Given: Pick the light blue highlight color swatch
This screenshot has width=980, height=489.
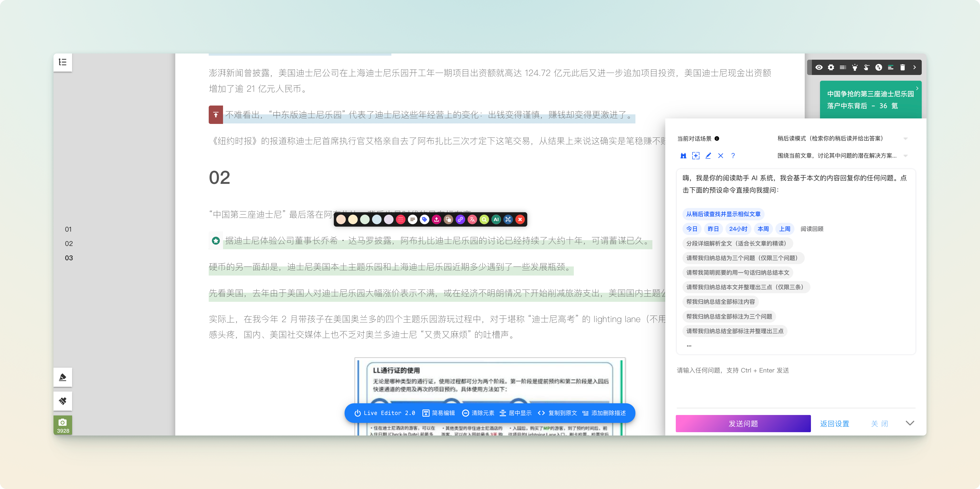Looking at the screenshot, I should [x=377, y=219].
